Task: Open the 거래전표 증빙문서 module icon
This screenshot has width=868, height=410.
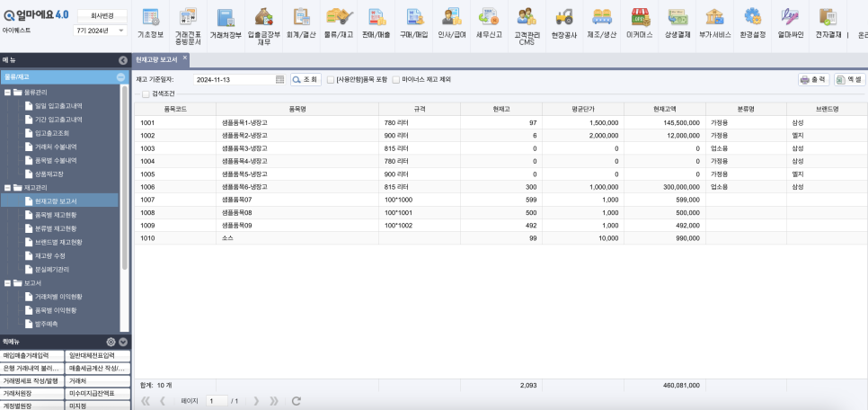Action: 188,25
